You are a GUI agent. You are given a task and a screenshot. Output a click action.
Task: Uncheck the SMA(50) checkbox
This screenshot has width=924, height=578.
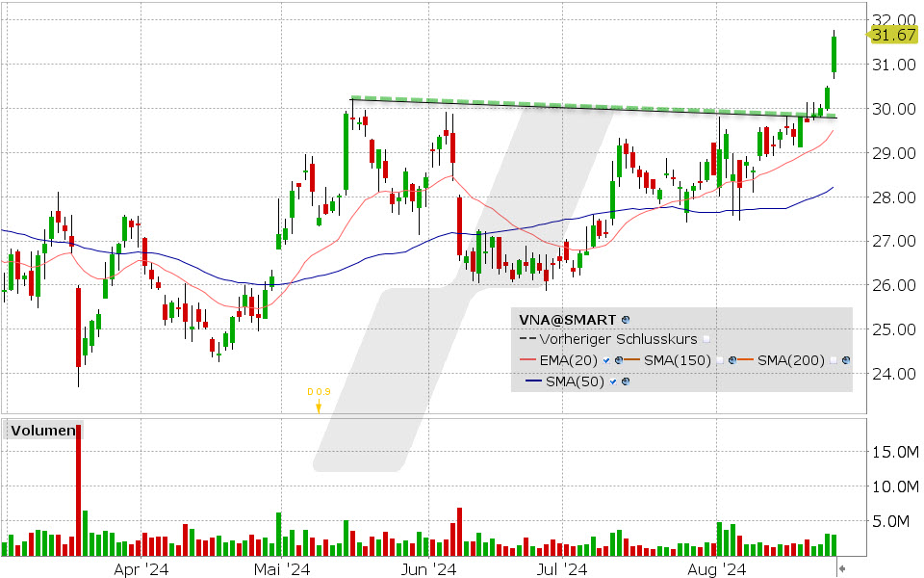tap(613, 381)
